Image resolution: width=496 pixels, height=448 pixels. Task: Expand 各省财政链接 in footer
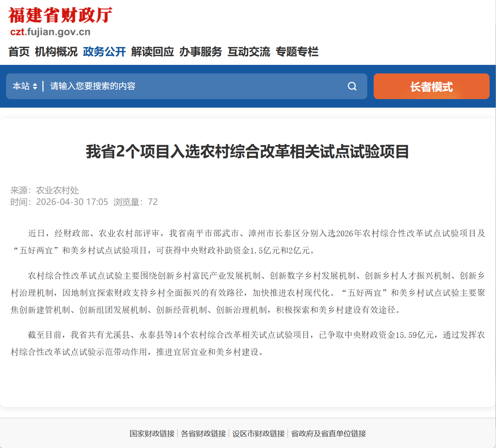click(203, 433)
